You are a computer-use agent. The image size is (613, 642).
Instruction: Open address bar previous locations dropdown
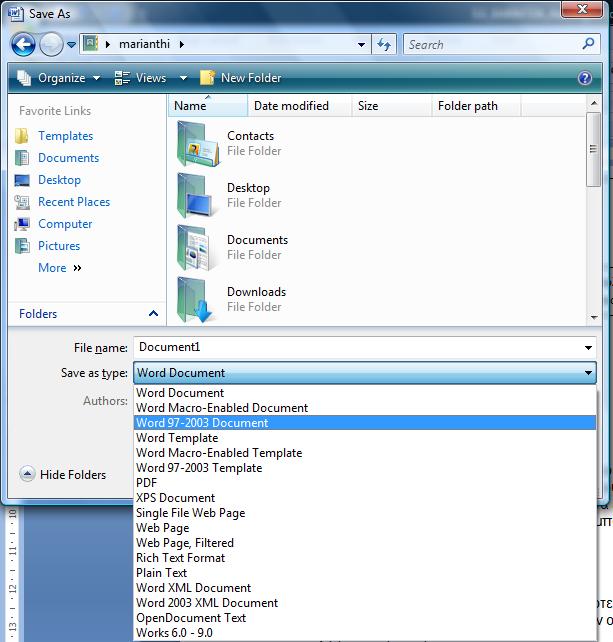coord(361,44)
